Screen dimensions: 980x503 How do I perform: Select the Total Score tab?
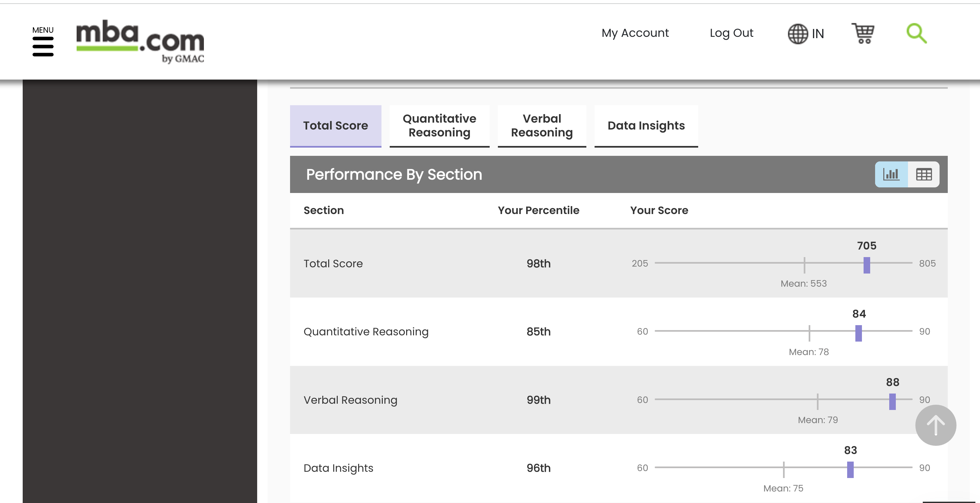pos(335,126)
